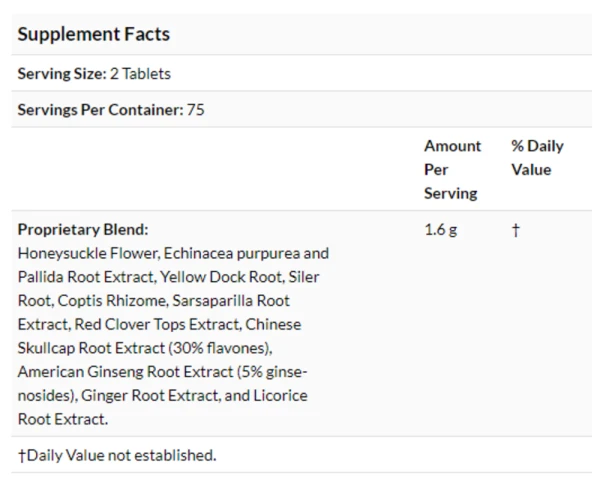Select the 'Servings Per Container: 75' text
This screenshot has width=600, height=499.
coord(111,110)
